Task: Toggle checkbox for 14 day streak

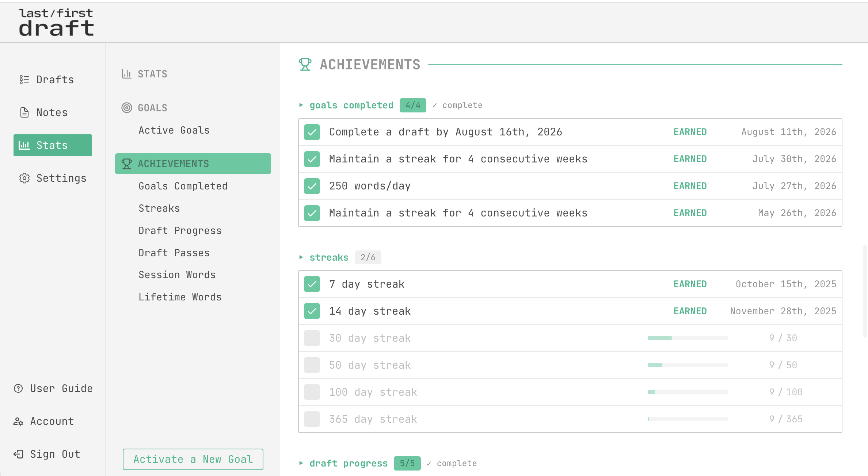Action: click(x=312, y=311)
